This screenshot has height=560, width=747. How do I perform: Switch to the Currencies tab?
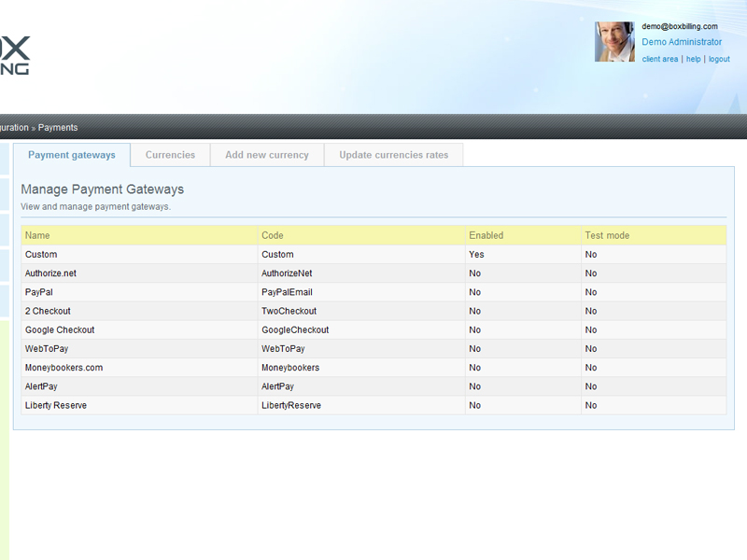tap(170, 155)
